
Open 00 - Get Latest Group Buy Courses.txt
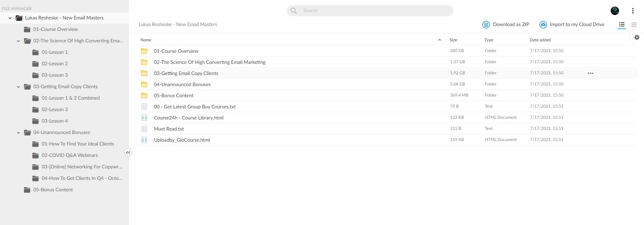[x=195, y=107]
